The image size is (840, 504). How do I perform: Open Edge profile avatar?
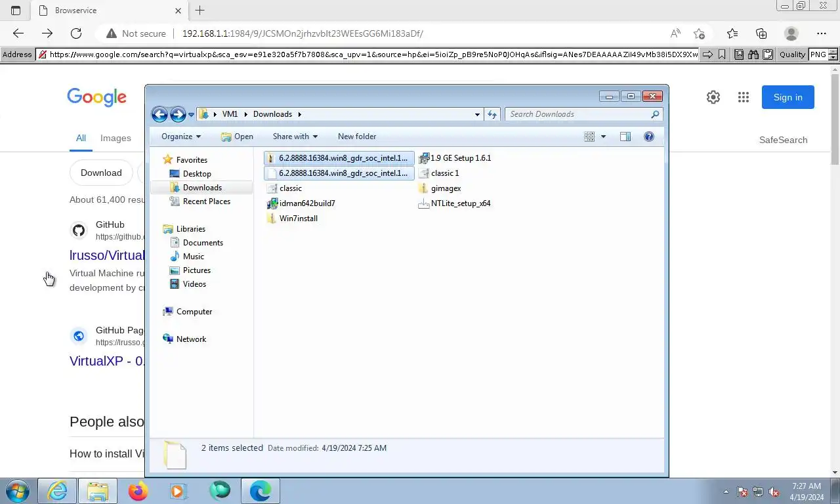click(791, 33)
